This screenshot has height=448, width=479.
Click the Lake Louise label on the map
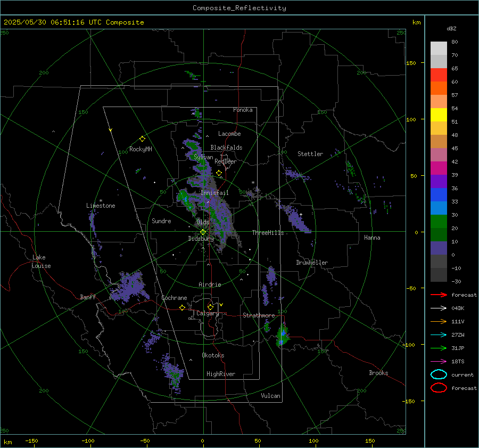click(41, 262)
